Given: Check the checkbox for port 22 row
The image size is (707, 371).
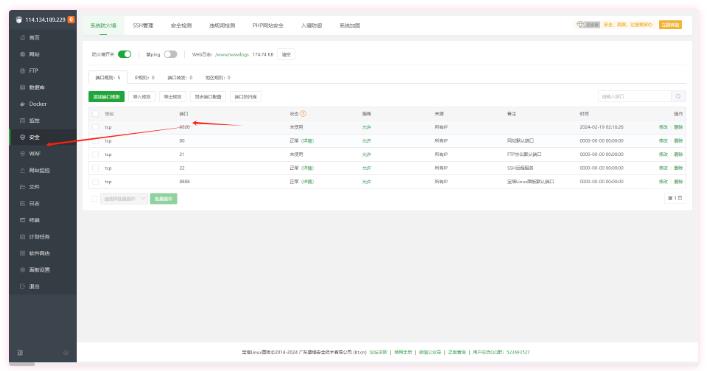Looking at the screenshot, I should [x=95, y=168].
